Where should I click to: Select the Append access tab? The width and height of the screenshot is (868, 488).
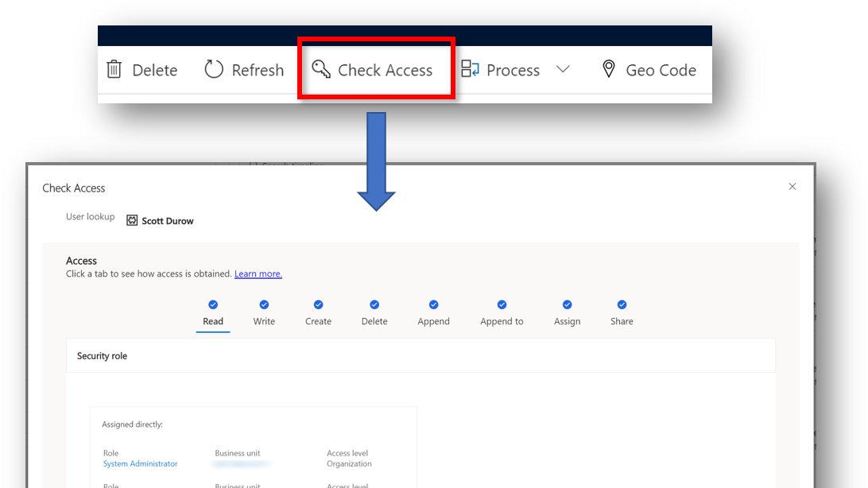click(433, 321)
